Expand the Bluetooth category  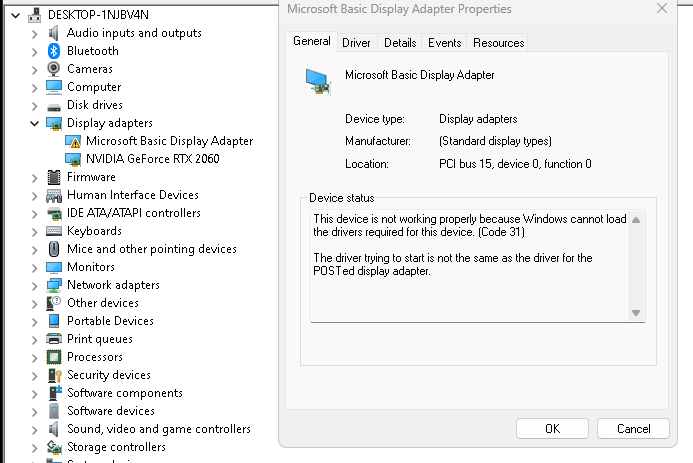[x=34, y=52]
